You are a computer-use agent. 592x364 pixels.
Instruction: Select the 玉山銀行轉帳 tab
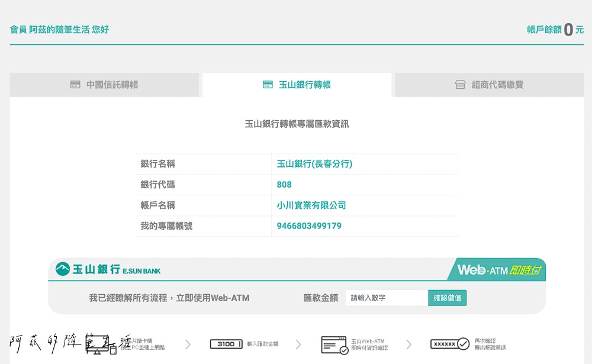tap(297, 85)
